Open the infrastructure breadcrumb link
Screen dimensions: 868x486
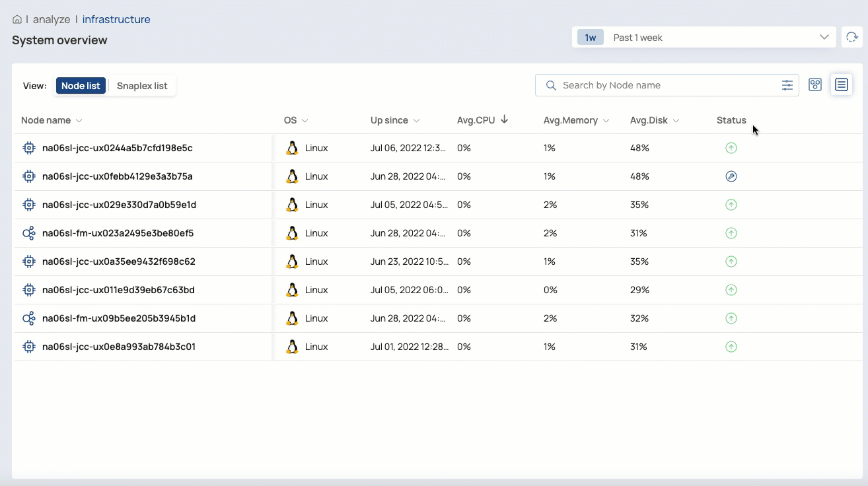click(116, 18)
